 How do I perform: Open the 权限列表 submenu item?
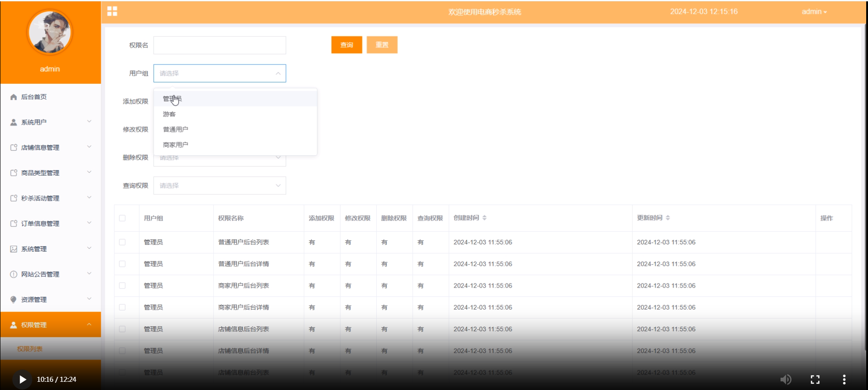click(x=30, y=349)
